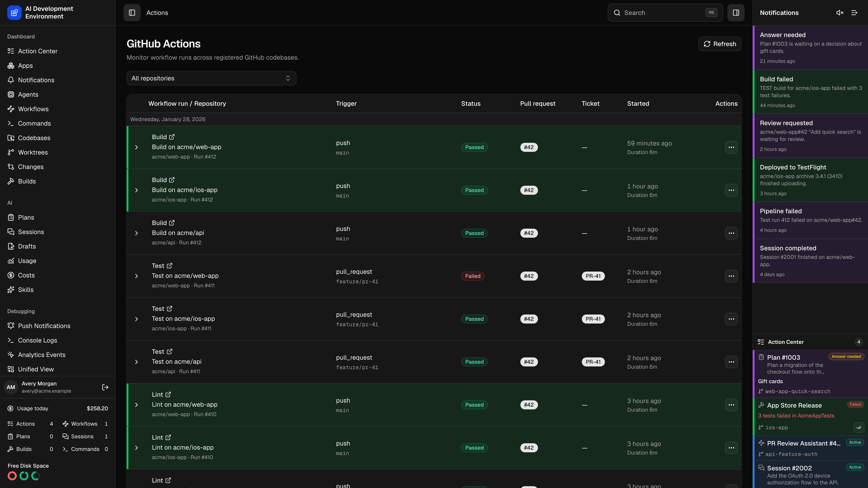The width and height of the screenshot is (868, 488).
Task: Expand the Build on acme/web-app row
Action: click(137, 147)
